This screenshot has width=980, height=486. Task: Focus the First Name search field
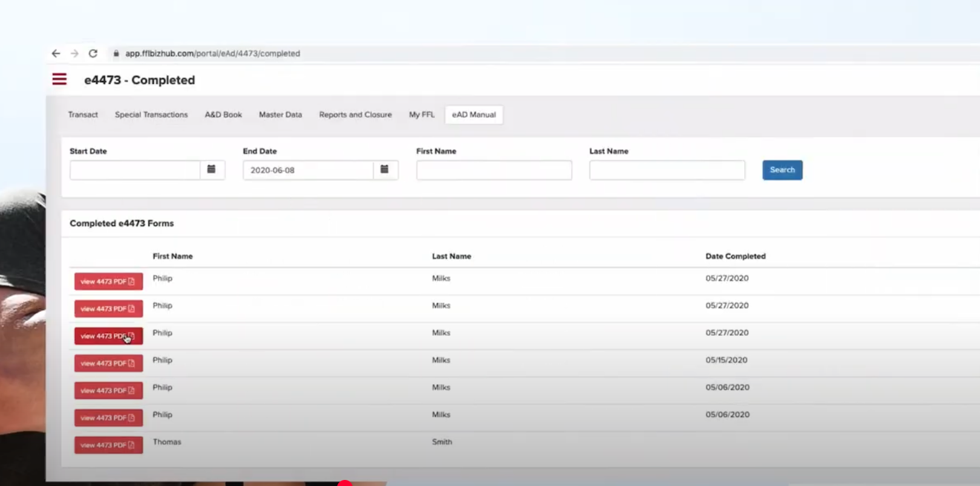(x=494, y=170)
